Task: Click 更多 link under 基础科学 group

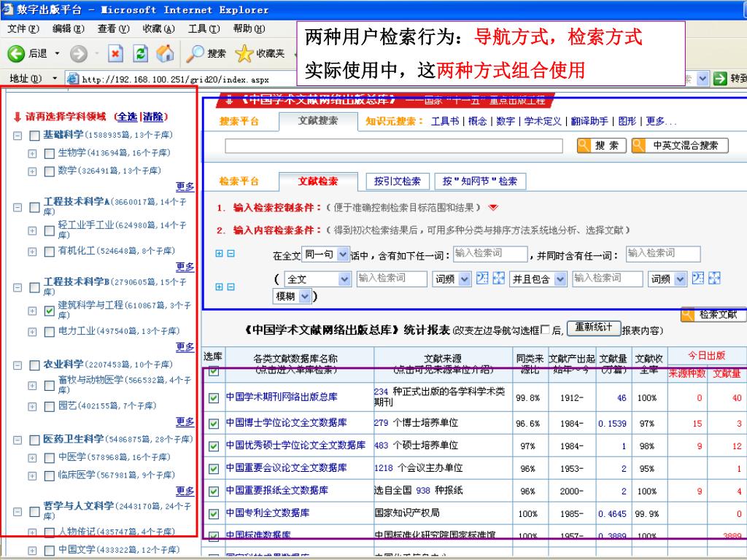Action: (185, 186)
